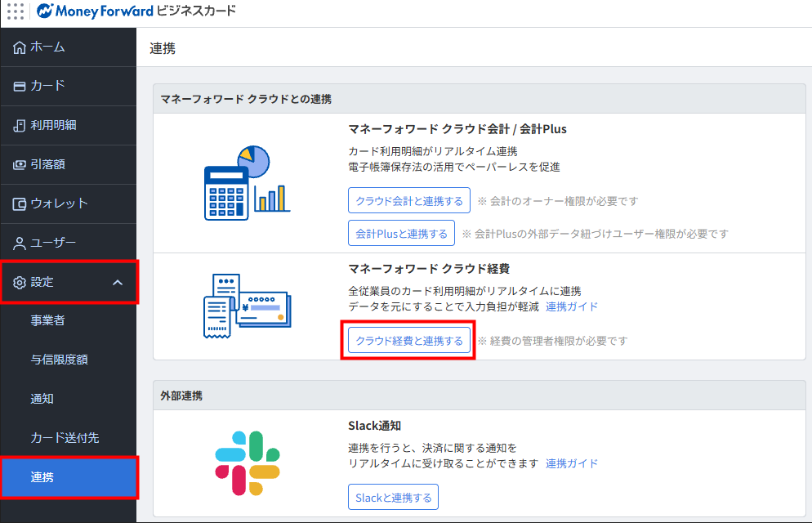Click the Slackと連携する button

393,497
